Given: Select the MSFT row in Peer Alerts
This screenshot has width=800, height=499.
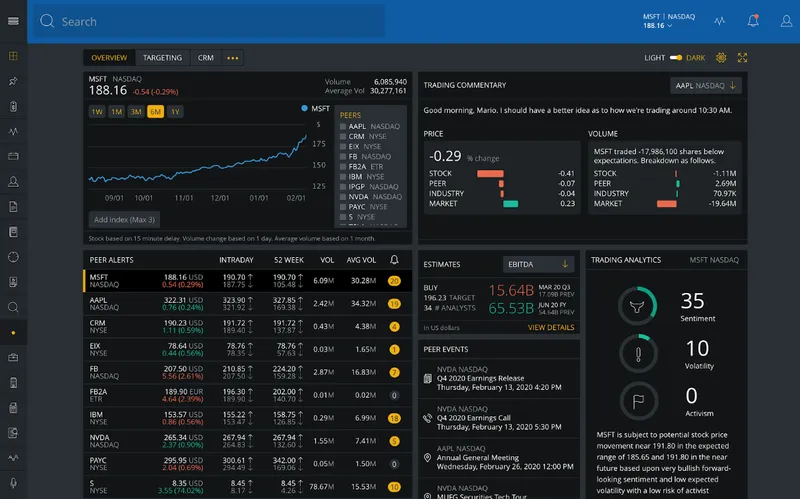Looking at the screenshot, I should coord(247,281).
